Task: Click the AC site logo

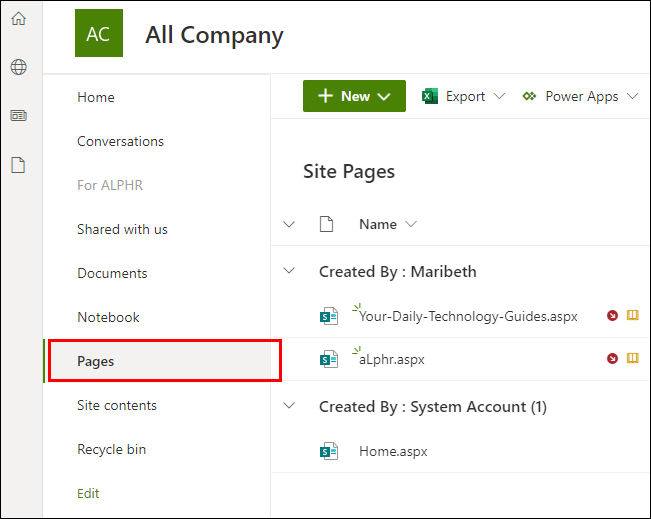Action: pos(98,34)
